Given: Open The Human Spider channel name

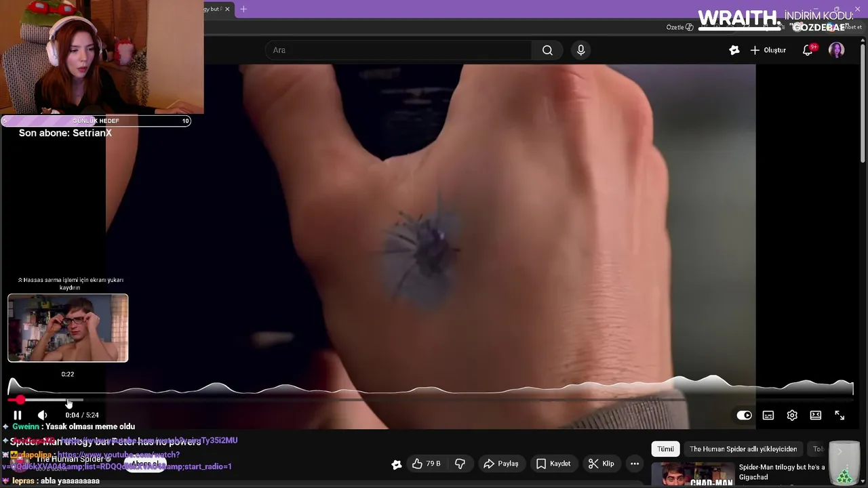Looking at the screenshot, I should point(69,459).
